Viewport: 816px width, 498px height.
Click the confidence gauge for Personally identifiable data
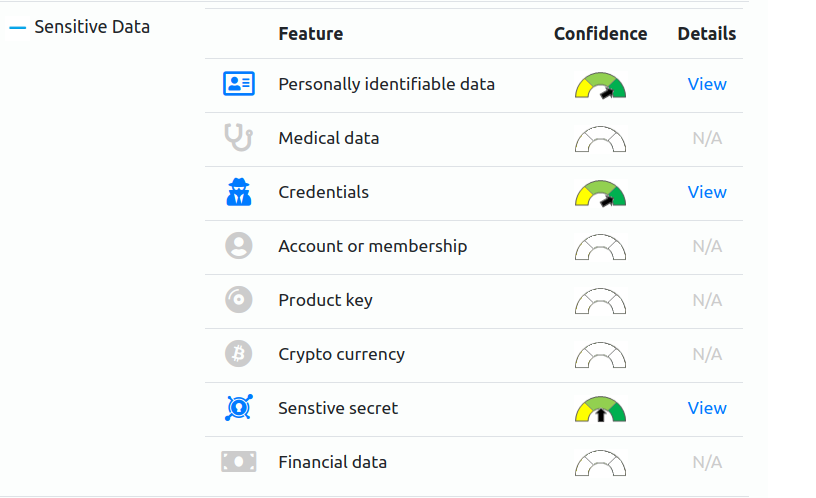[601, 85]
